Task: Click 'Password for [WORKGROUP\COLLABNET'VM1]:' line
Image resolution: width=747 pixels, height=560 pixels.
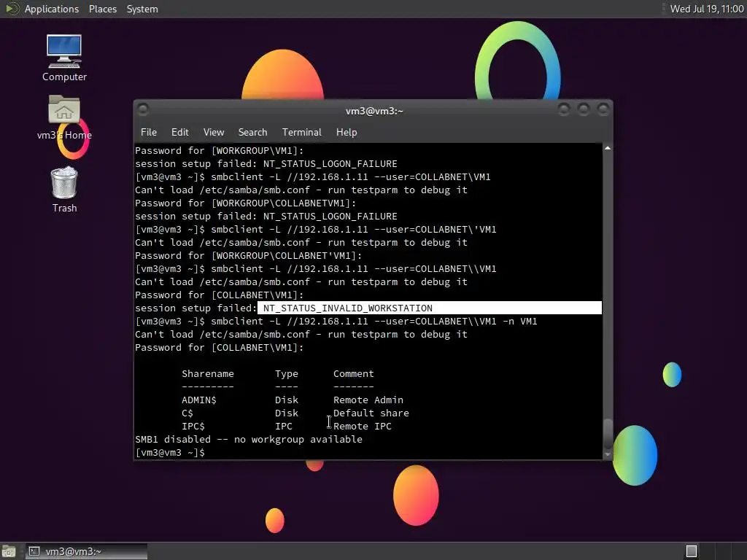Action: tap(248, 256)
